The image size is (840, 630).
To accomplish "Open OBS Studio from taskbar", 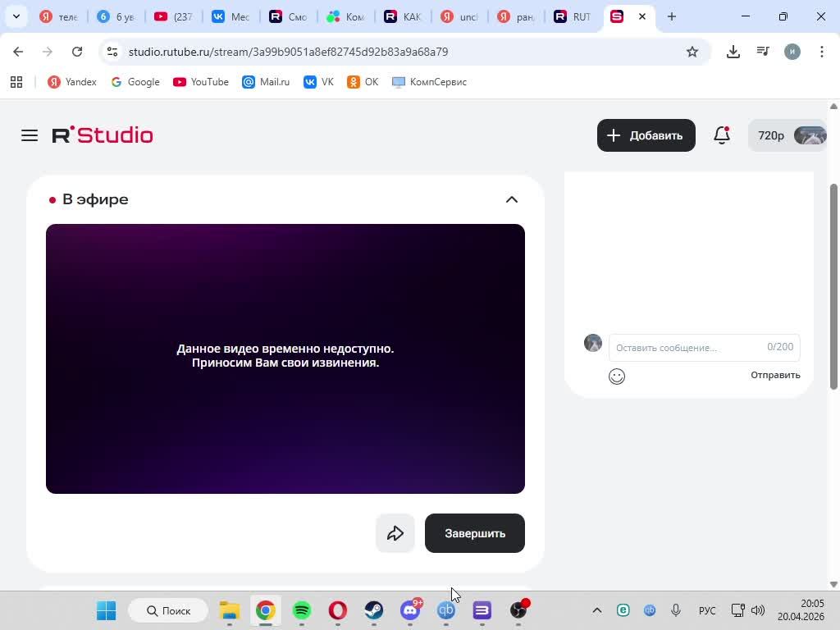I will (518, 610).
